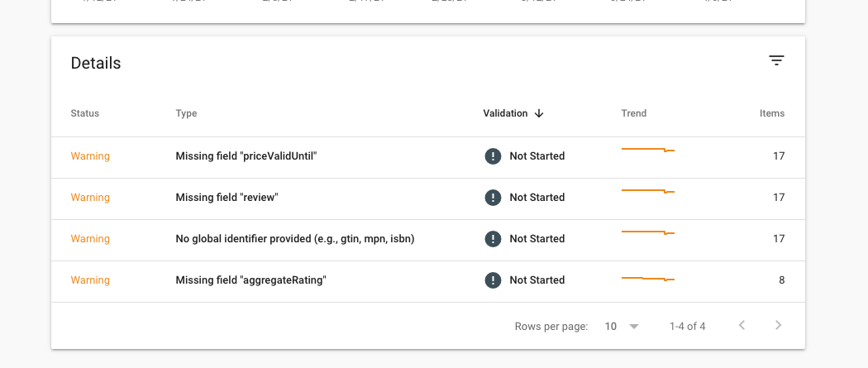Image resolution: width=868 pixels, height=368 pixels.
Task: Go to next page chevron
Action: click(779, 325)
